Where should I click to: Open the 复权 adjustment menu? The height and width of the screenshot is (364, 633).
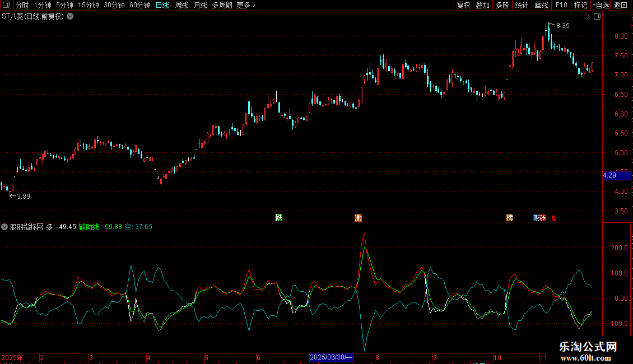tap(463, 5)
